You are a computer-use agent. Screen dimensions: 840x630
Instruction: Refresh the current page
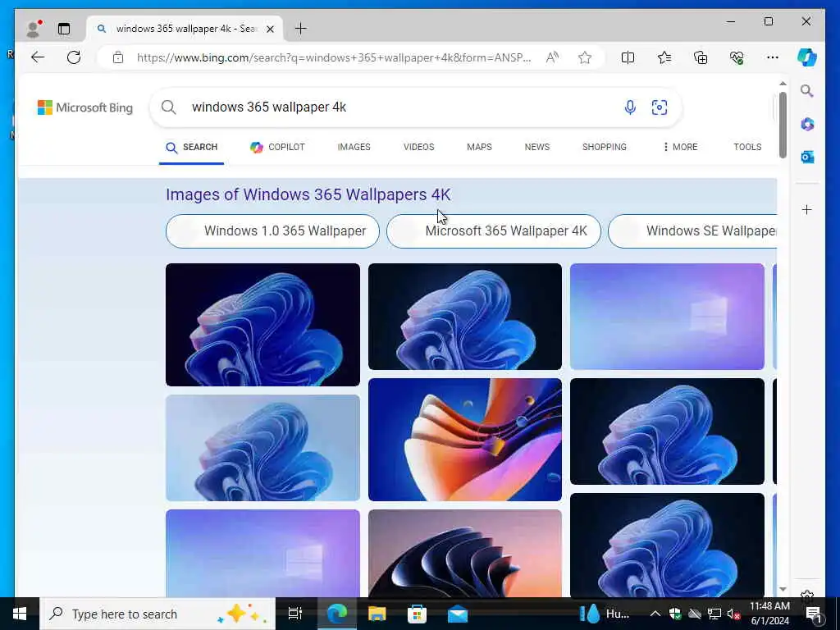[74, 57]
